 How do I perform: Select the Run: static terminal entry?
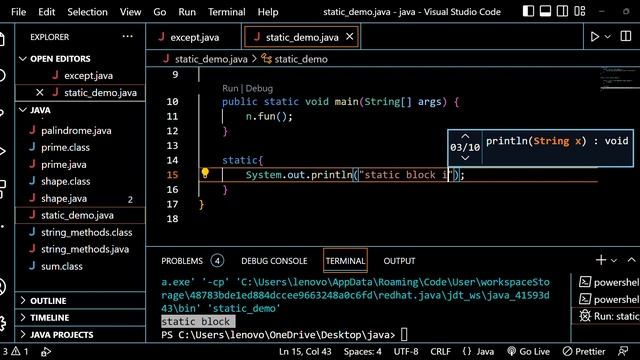click(x=609, y=316)
